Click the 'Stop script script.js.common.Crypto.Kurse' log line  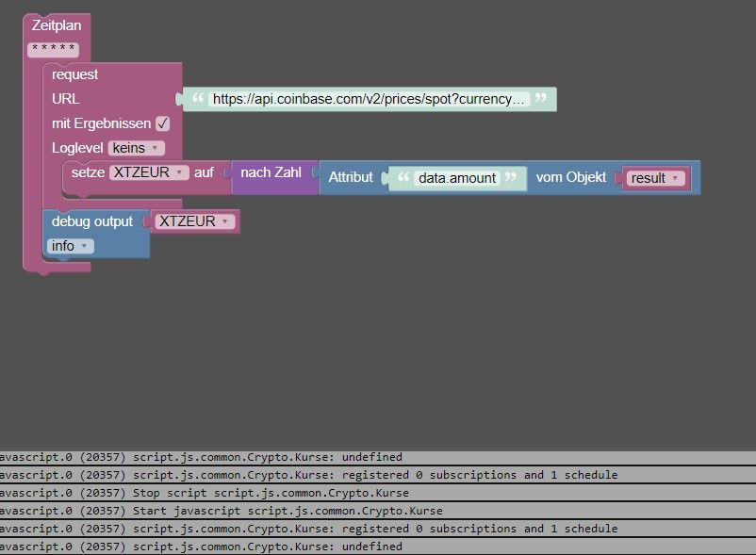click(x=378, y=493)
